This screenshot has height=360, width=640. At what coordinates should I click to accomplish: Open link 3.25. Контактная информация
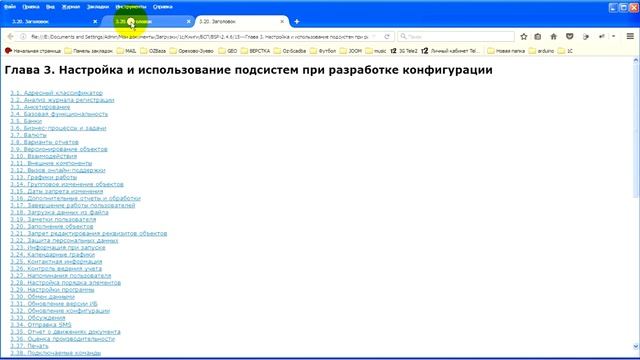[56, 262]
